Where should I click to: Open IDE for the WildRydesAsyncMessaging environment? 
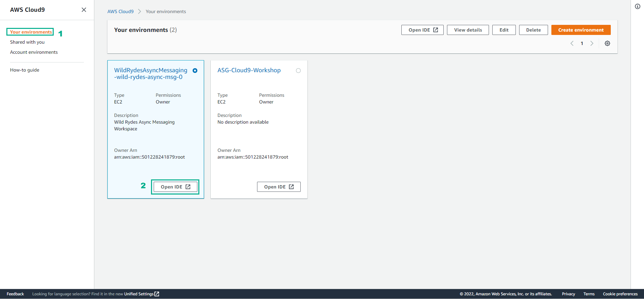click(176, 187)
